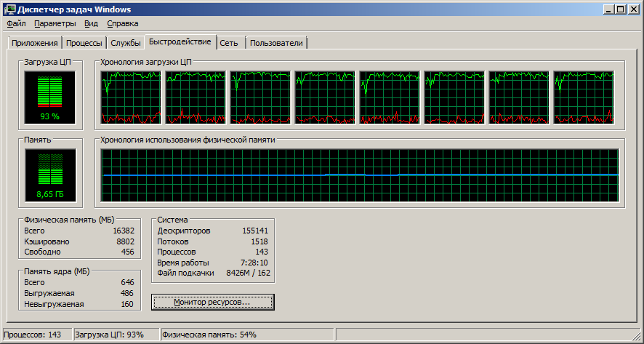Open the Сеть tab
Screen dimensions: 644x344
coord(229,43)
